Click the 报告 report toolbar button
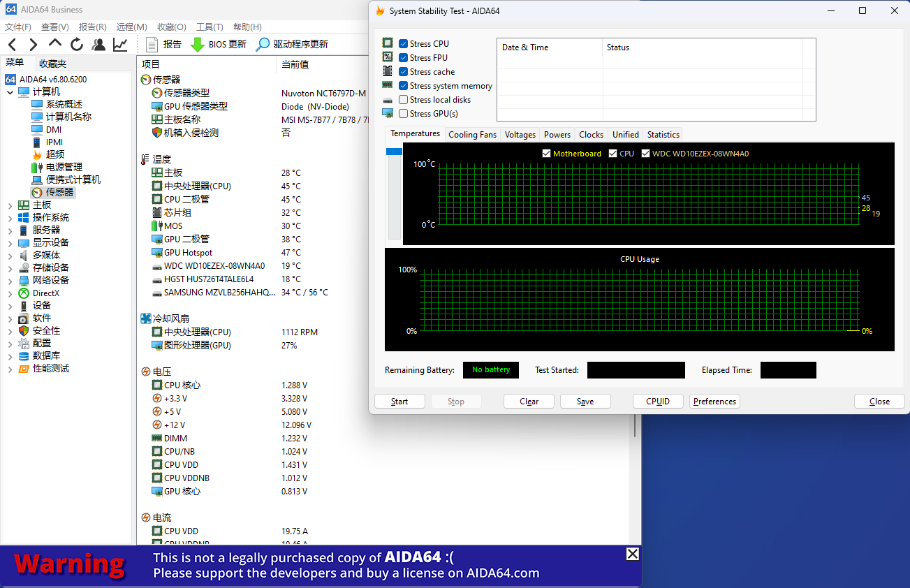 pyautogui.click(x=163, y=44)
